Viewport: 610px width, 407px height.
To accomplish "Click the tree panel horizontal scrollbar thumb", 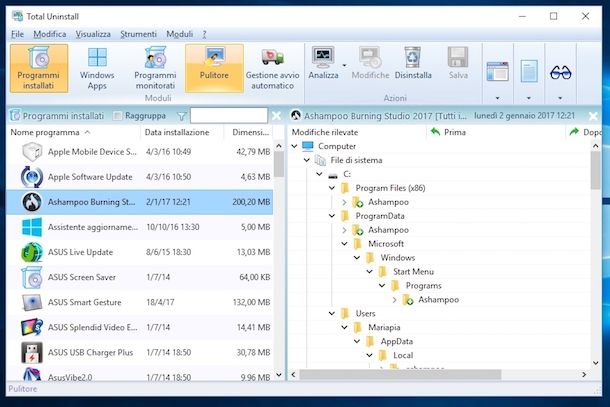I will [400, 375].
